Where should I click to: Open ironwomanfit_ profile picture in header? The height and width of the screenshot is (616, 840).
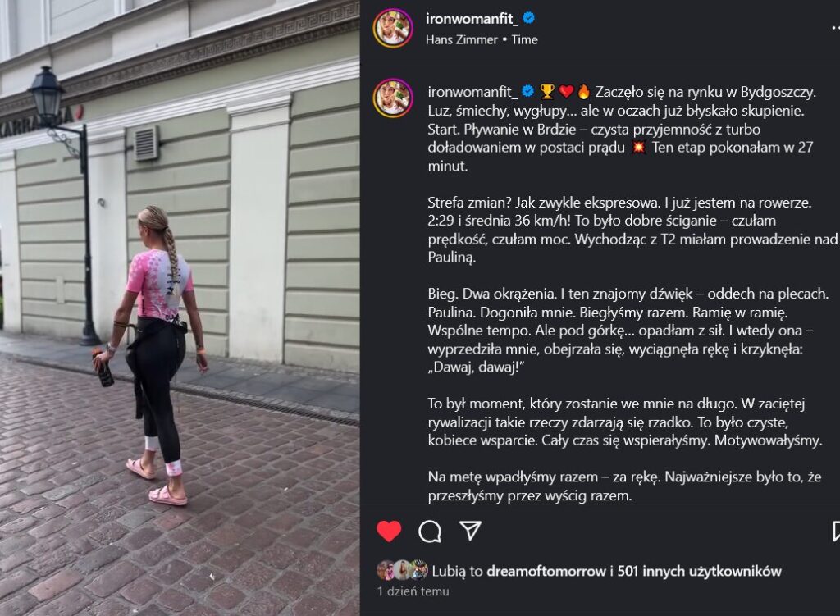tap(393, 28)
